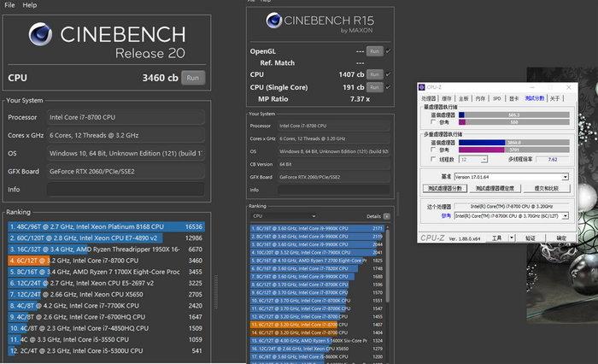Viewport: 598px width, 364px height.
Task: Select the Ryzen 7 1700X ranking row
Action: 106,272
